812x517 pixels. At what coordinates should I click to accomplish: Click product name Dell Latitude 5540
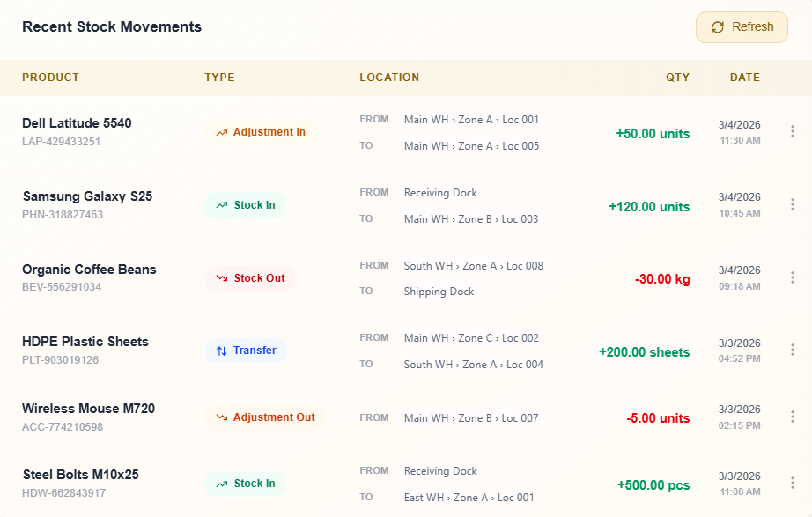click(77, 123)
